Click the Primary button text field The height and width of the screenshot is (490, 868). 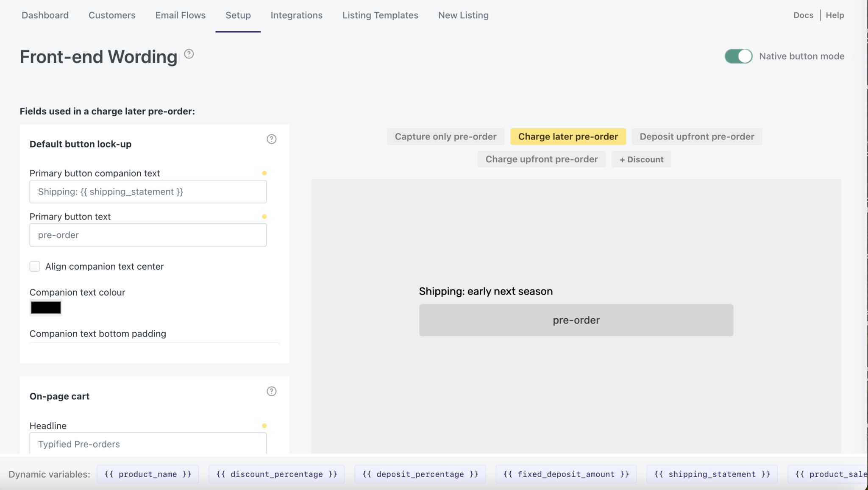coord(147,235)
